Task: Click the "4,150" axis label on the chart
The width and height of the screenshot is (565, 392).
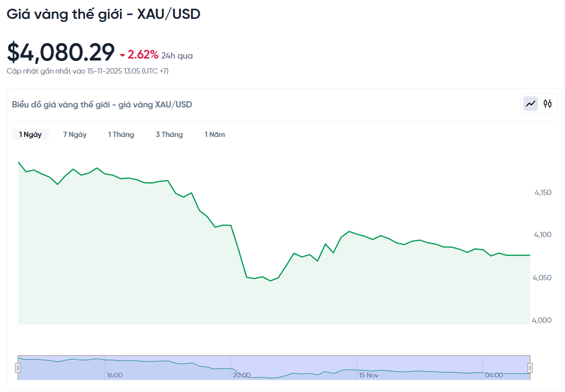Action: (542, 192)
